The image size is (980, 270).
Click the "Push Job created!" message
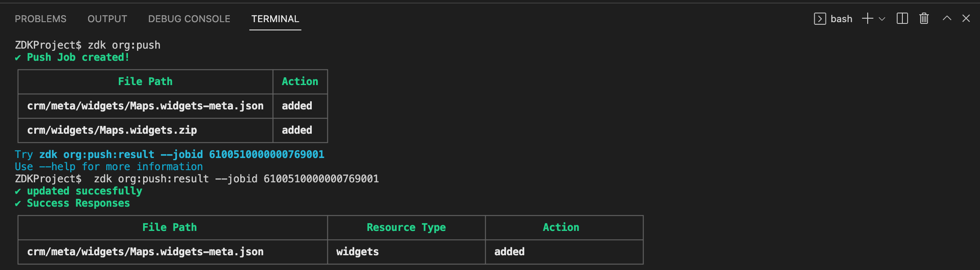coord(78,57)
